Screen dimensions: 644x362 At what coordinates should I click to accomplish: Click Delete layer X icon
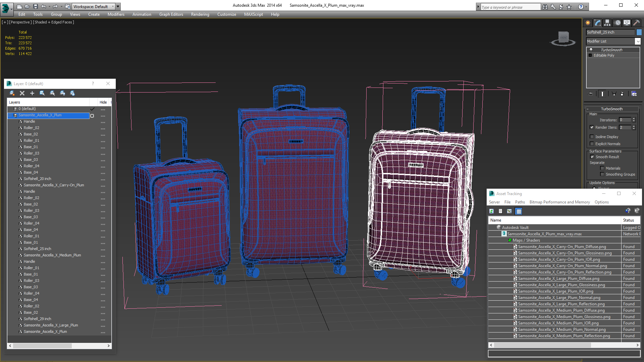(22, 93)
